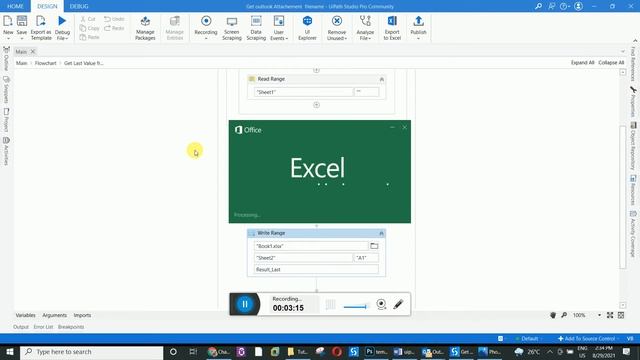Click Expand All link
The image size is (640, 360).
[582, 62]
